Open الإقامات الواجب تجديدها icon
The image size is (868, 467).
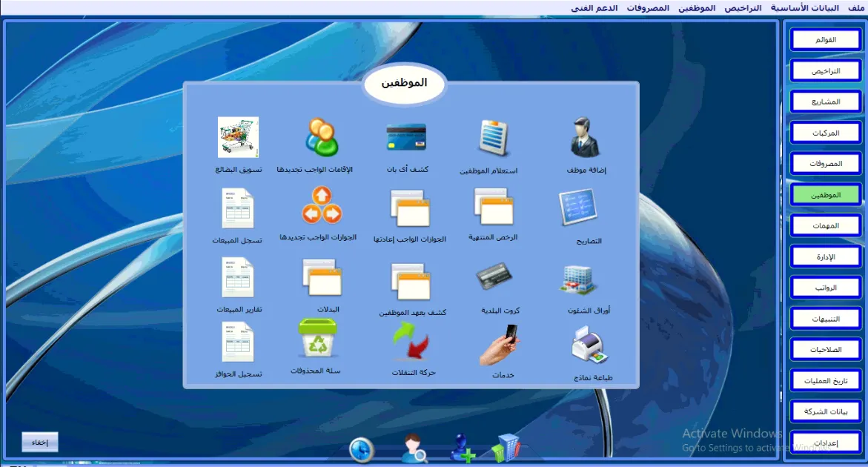[321, 137]
